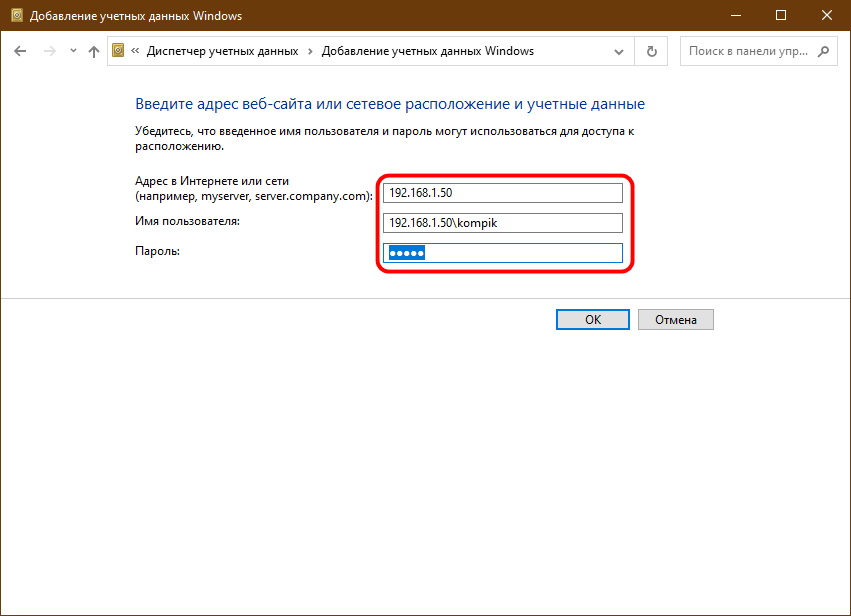Click the vault icon in address bar

pos(118,50)
